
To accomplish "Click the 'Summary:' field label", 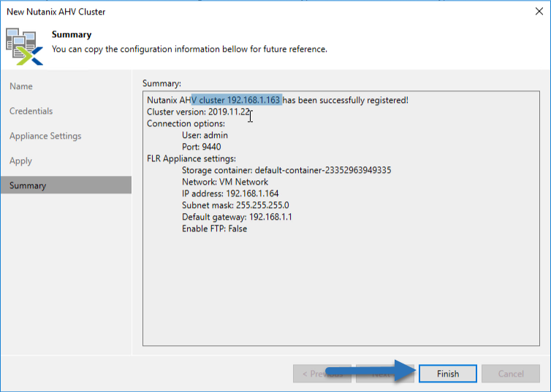I will pos(161,83).
